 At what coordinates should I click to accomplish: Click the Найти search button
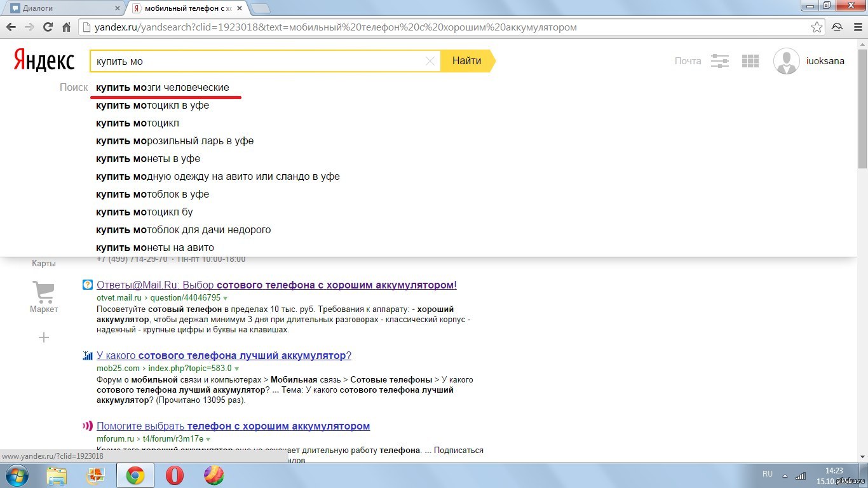(467, 61)
